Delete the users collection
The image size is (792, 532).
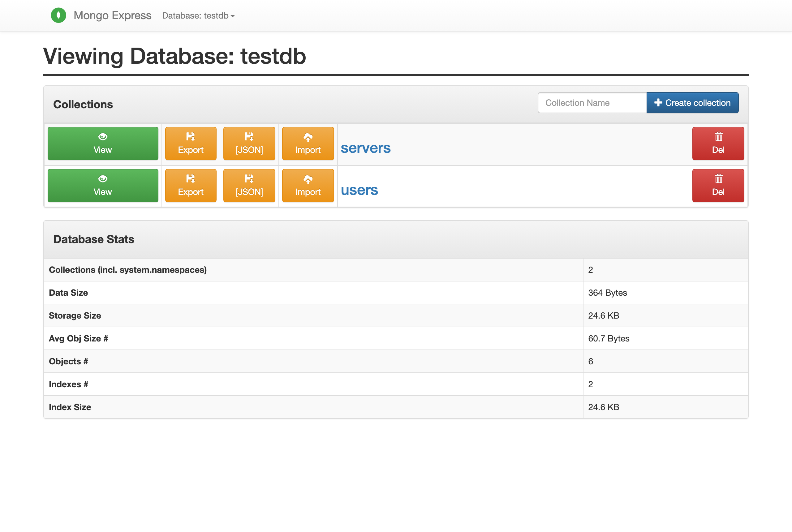click(718, 186)
